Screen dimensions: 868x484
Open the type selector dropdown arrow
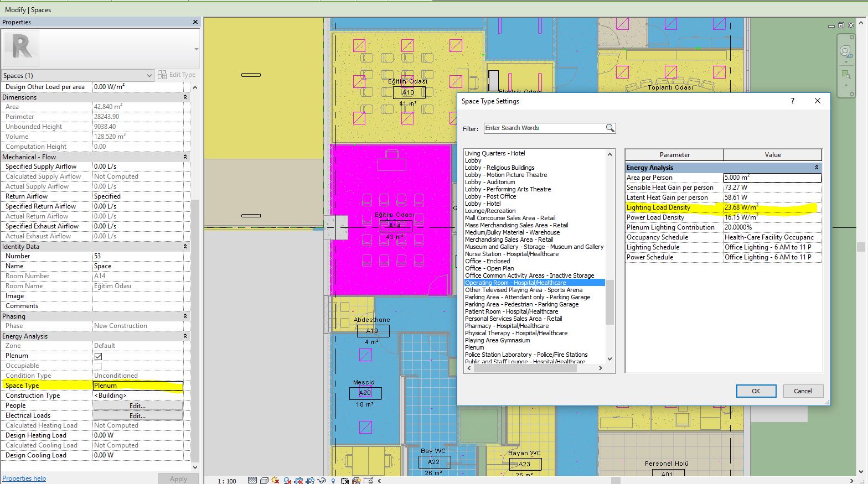[x=196, y=49]
